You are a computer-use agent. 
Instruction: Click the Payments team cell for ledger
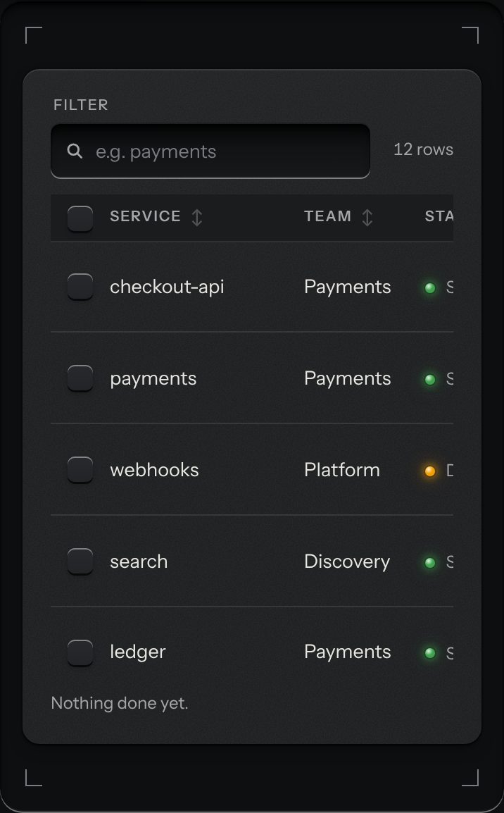348,652
